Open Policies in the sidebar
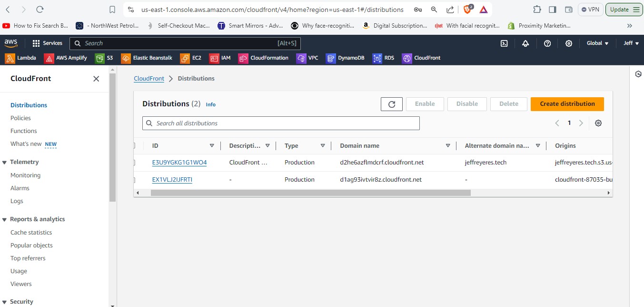Screen dimensions: 644x307 click(20, 118)
